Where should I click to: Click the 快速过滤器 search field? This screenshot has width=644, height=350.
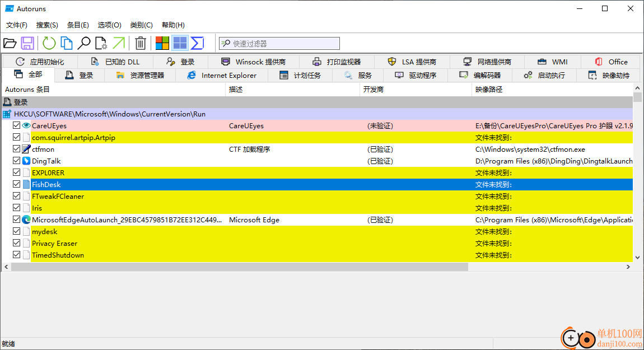279,44
